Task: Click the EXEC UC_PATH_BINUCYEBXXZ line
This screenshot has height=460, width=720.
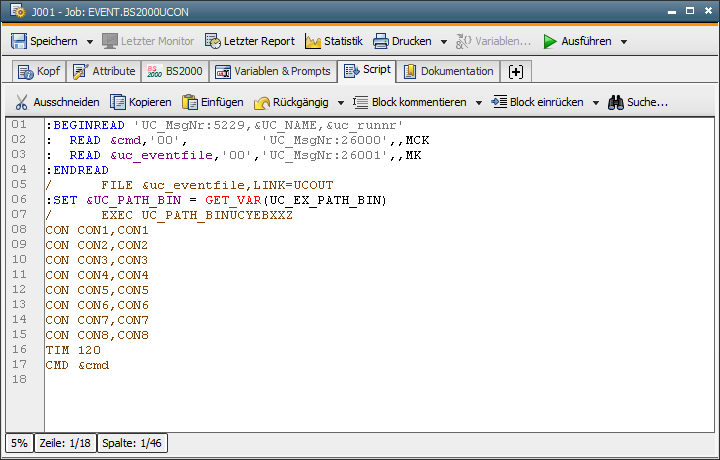Action: 169,215
